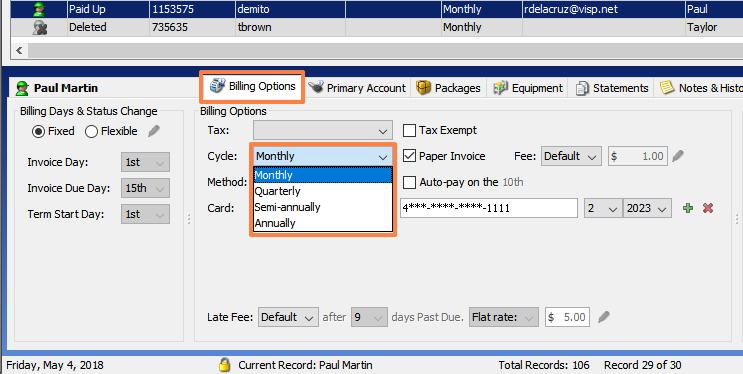Select the Paid Up status cell
The image size is (743, 374).
click(x=108, y=9)
